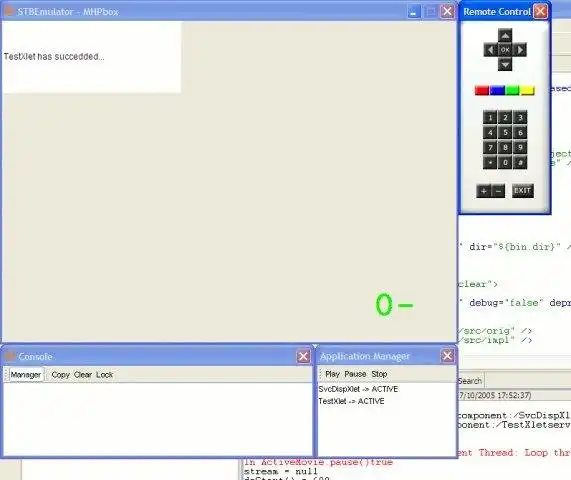Screen dimensions: 571x480
Task: Open the Manager tab in Console
Action: (x=25, y=375)
